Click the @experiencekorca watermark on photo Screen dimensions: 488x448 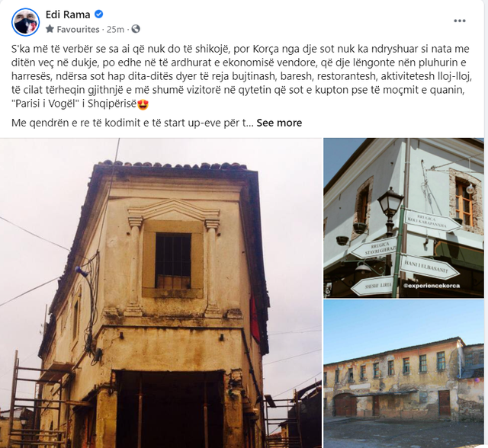coord(432,286)
